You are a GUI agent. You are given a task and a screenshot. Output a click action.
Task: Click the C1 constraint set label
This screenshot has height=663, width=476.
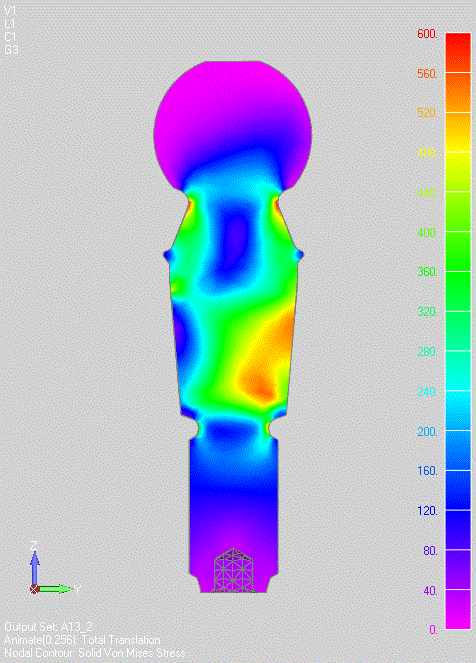pyautogui.click(x=10, y=37)
